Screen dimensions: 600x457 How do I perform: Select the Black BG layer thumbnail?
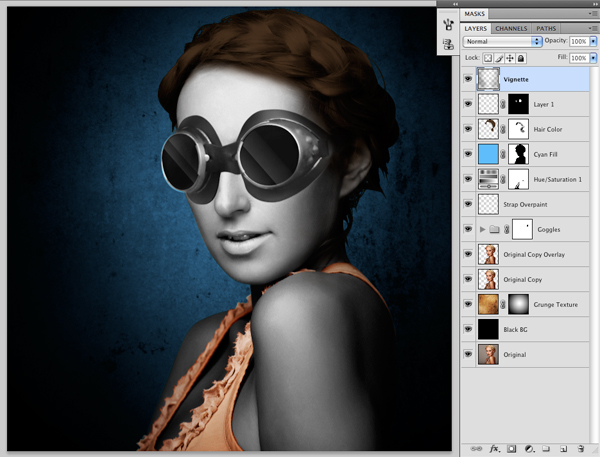(488, 330)
